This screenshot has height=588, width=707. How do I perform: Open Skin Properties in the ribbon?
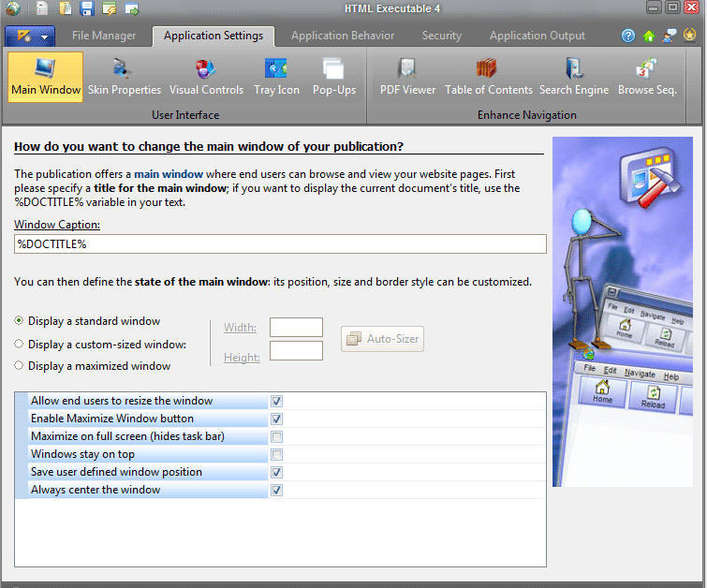coord(124,77)
